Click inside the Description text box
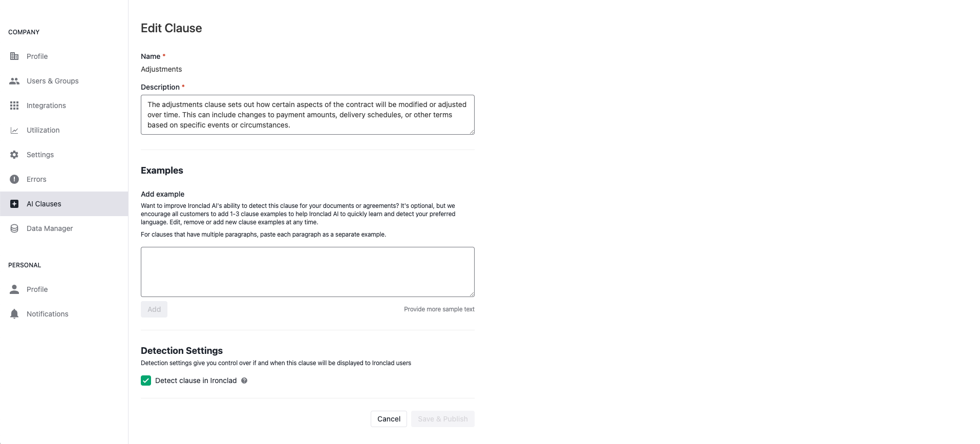980x444 pixels. [308, 115]
